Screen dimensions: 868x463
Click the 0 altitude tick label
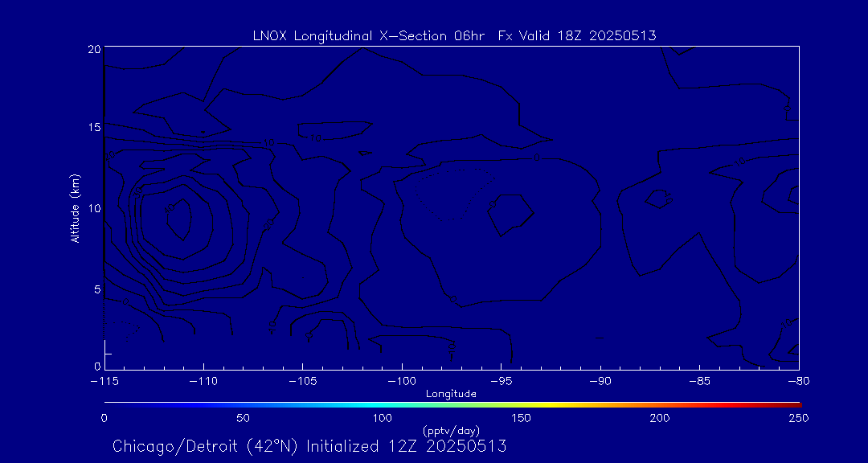(96, 366)
